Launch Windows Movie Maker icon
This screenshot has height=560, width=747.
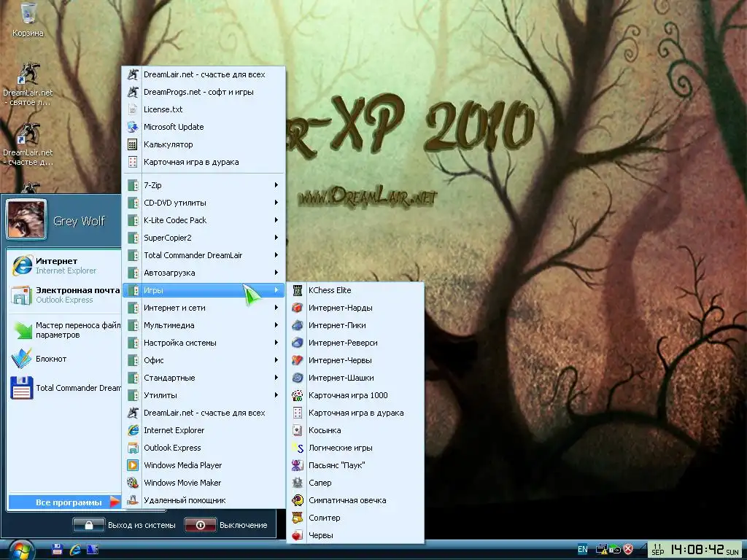pyautogui.click(x=133, y=483)
